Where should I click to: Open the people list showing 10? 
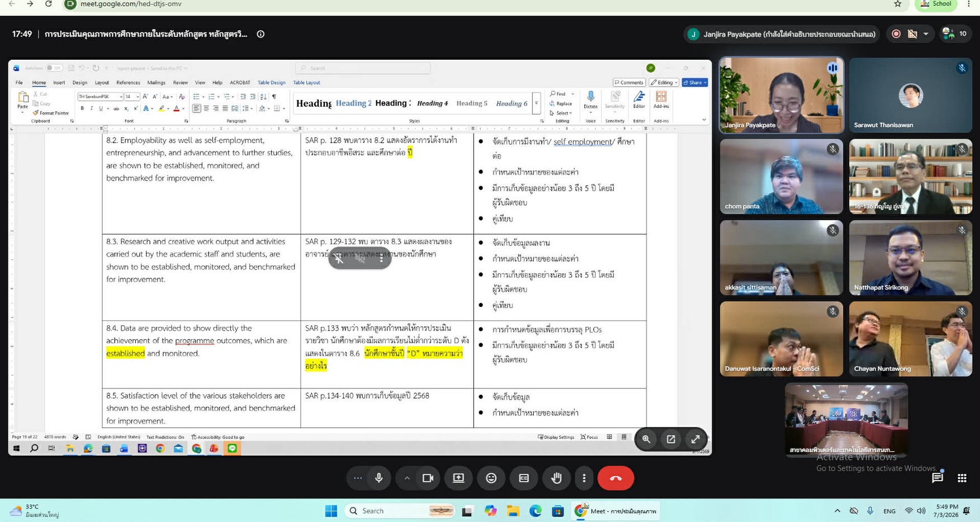point(955,34)
